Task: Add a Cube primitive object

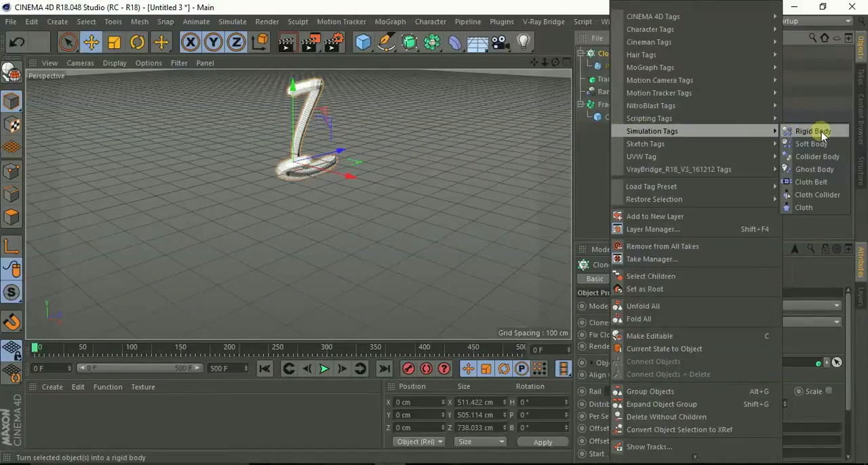Action: (x=363, y=43)
